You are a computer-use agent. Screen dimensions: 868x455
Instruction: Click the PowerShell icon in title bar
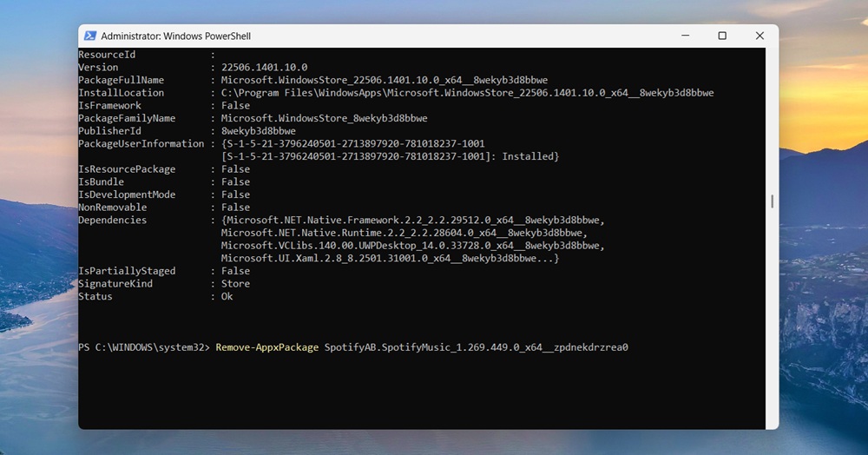89,36
